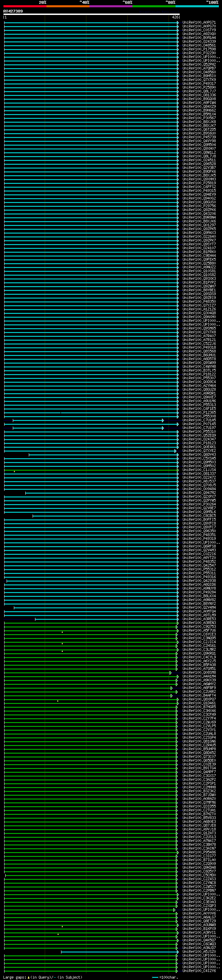Select hit UniRef100_A3RE53
The height and width of the screenshot is (980, 222).
pyautogui.click(x=199, y=619)
